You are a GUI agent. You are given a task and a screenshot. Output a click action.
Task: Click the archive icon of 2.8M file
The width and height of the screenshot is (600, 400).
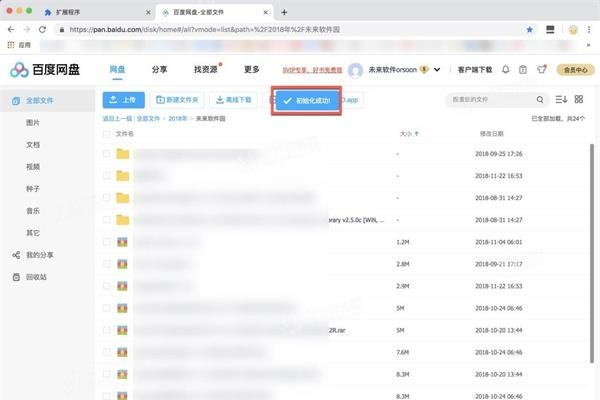point(122,264)
